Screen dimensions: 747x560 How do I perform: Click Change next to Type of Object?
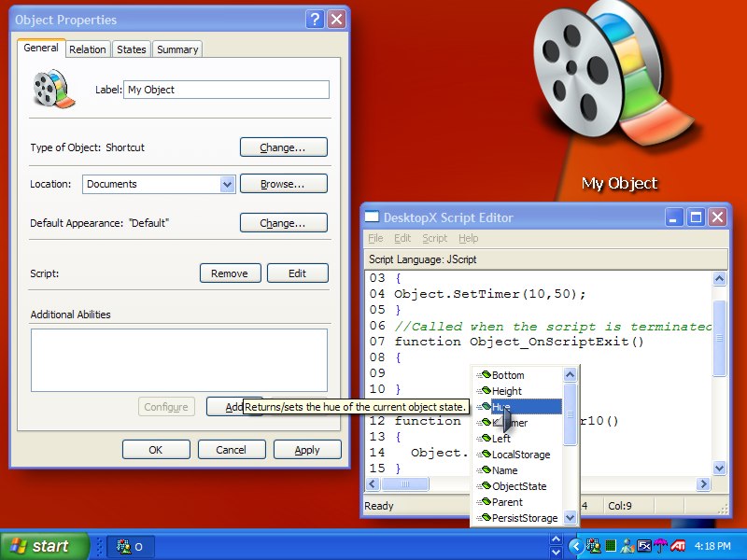click(x=284, y=147)
